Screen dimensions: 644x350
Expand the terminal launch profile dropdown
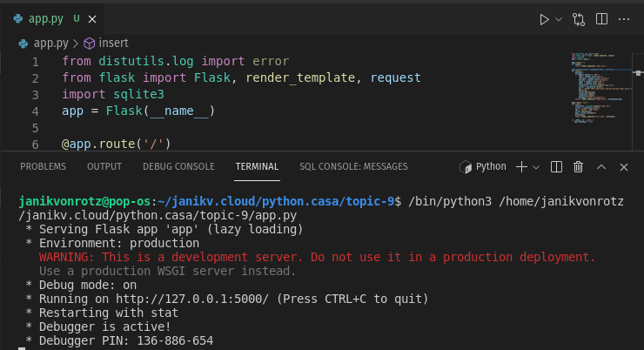(536, 166)
